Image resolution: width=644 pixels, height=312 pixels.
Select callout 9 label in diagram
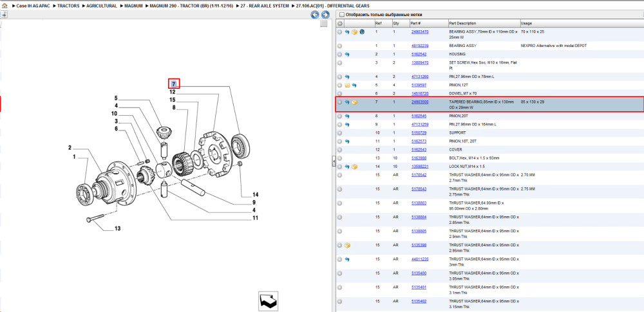coord(254,203)
